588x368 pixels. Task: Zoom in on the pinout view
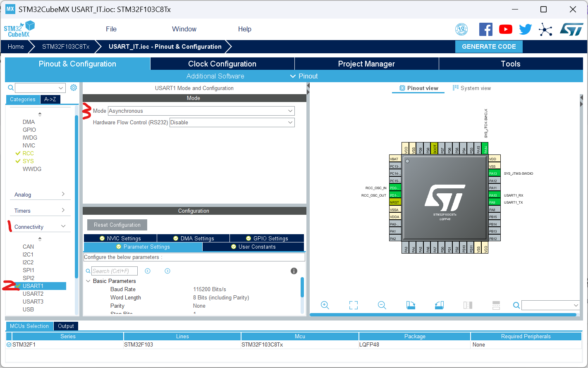325,305
